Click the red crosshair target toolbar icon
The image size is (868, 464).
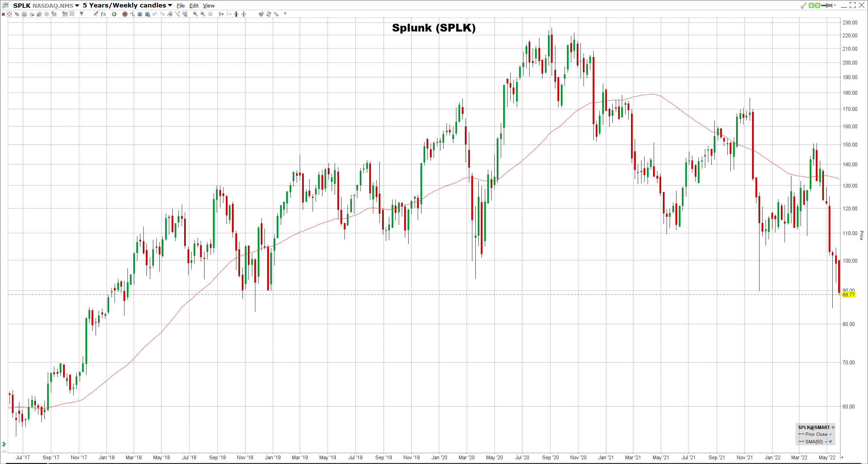pyautogui.click(x=9, y=14)
